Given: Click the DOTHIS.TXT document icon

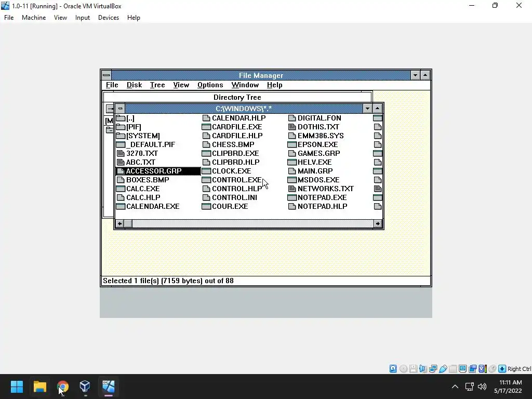Looking at the screenshot, I should click(292, 127).
